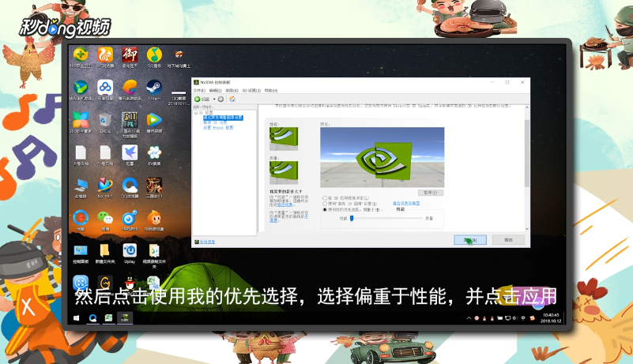This screenshot has height=364, width=633.
Task: Open 腾讯视频 desktop icon
Action: pyautogui.click(x=154, y=123)
